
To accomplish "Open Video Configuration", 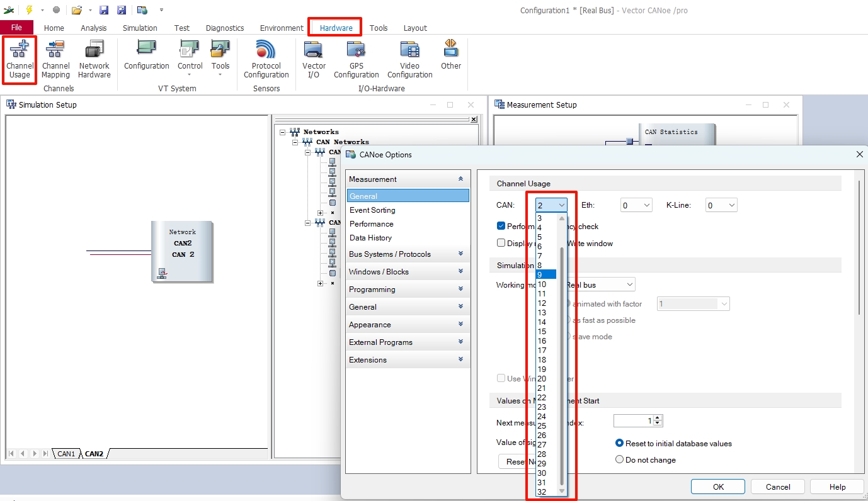I will click(x=409, y=60).
